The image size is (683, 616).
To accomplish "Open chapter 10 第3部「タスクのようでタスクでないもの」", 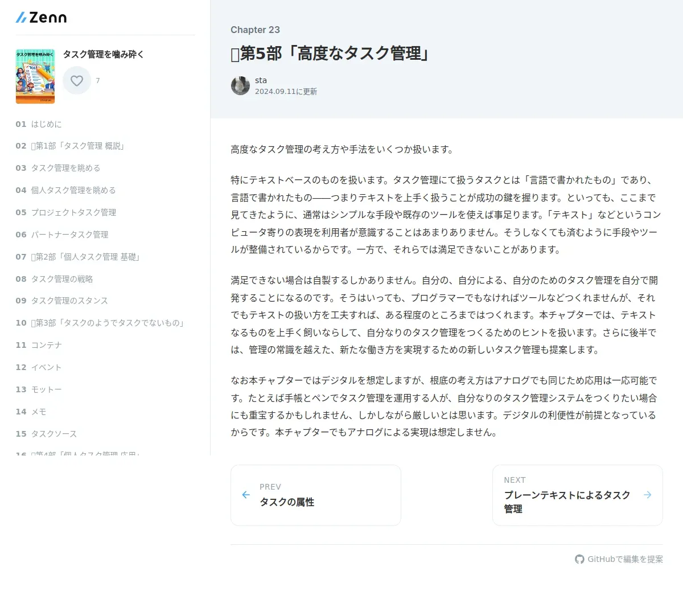I will tap(100, 323).
